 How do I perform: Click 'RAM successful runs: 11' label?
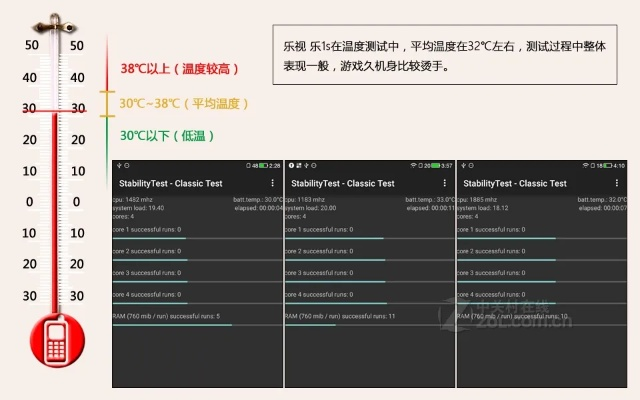point(340,316)
